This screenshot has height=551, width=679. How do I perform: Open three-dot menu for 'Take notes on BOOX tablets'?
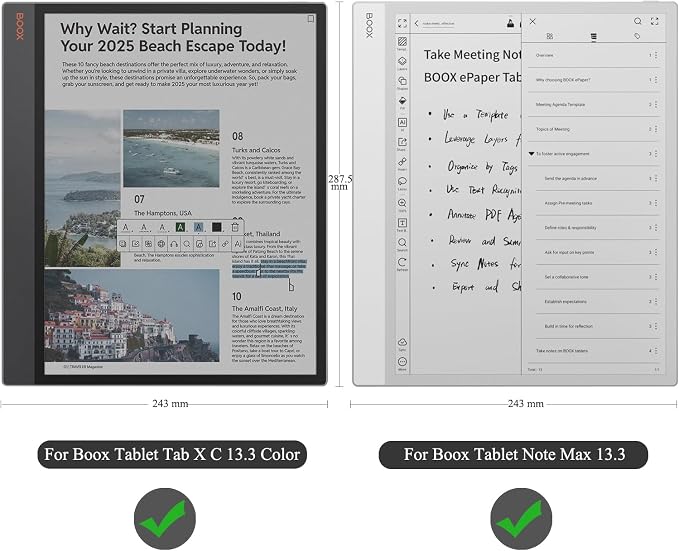click(656, 351)
